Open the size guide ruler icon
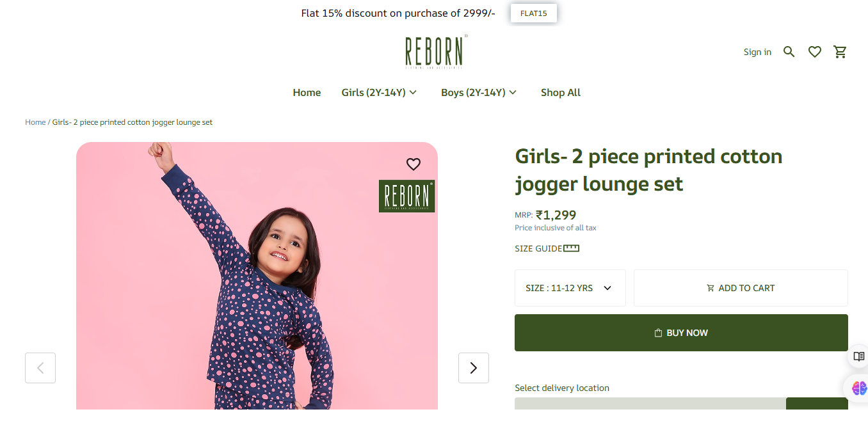868x430 pixels. coord(571,248)
